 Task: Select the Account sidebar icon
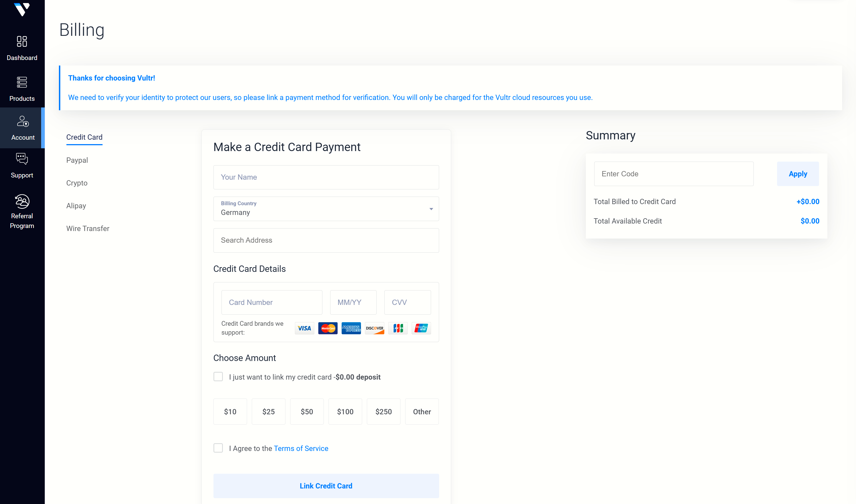[x=23, y=121]
